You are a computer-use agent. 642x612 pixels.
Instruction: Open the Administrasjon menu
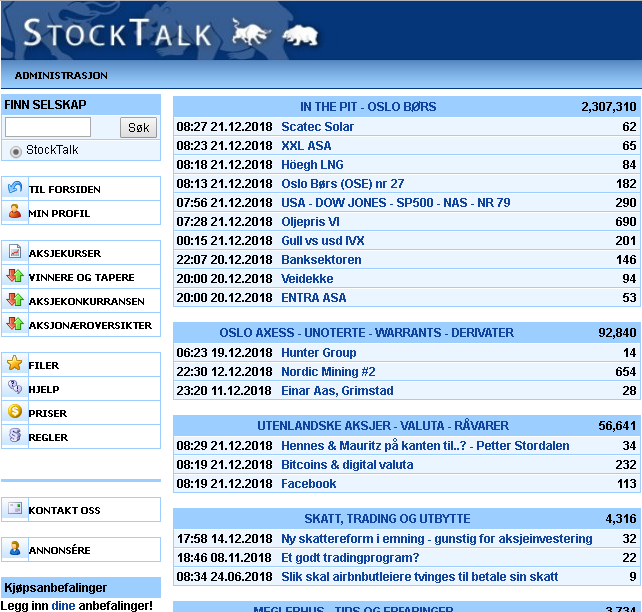pyautogui.click(x=61, y=75)
